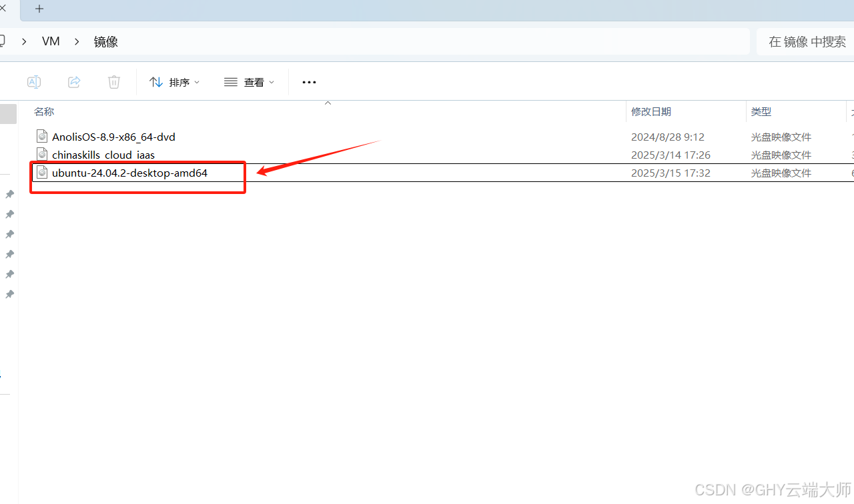Click the 镜像 breadcrumb folder

point(106,41)
